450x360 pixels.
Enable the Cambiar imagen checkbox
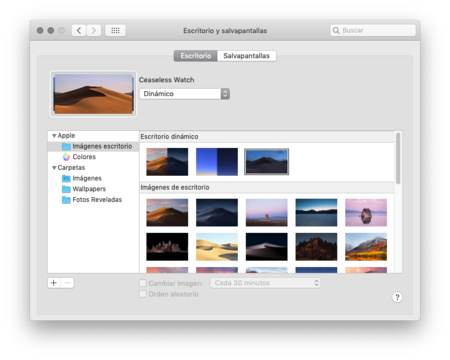(143, 283)
